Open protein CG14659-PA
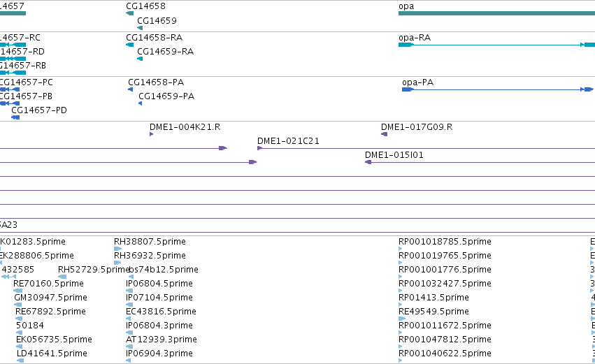595x364 pixels. [x=166, y=96]
